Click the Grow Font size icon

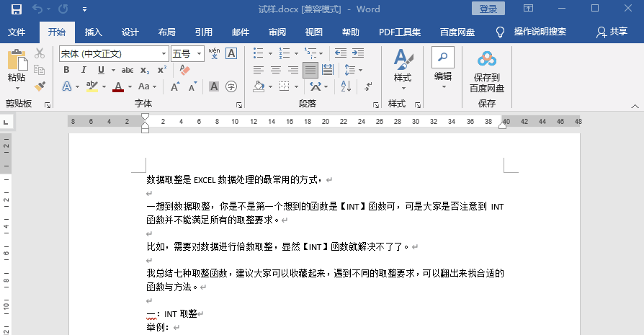(175, 86)
